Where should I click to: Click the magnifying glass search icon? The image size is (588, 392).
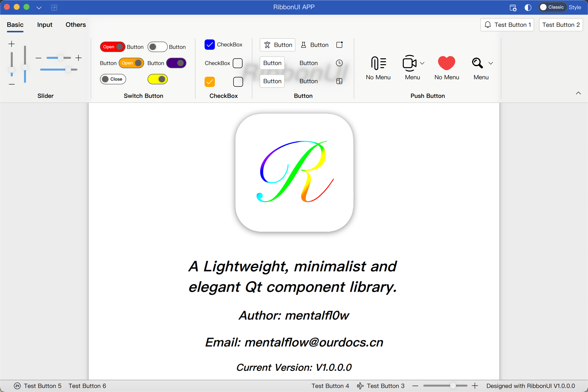[477, 63]
